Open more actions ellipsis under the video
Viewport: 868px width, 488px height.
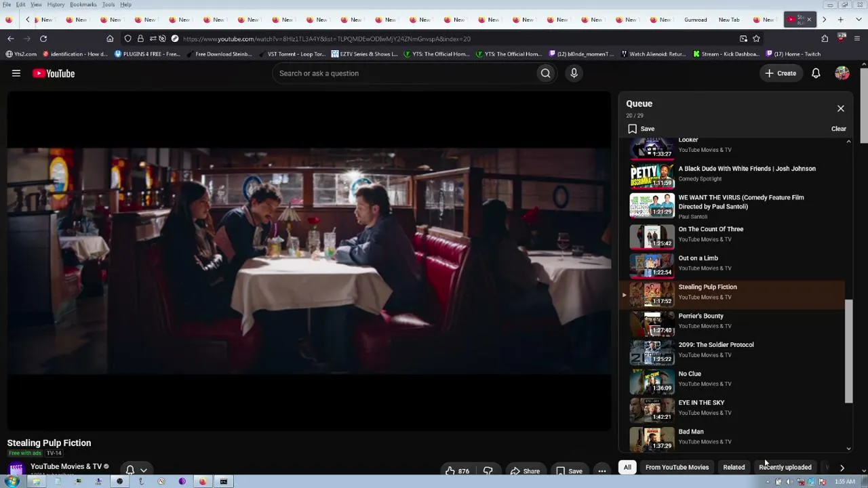602,471
